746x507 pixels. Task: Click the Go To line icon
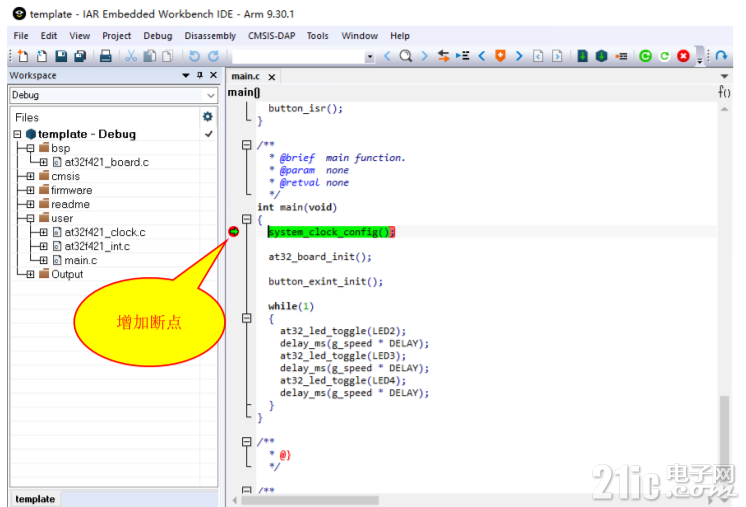tap(462, 56)
